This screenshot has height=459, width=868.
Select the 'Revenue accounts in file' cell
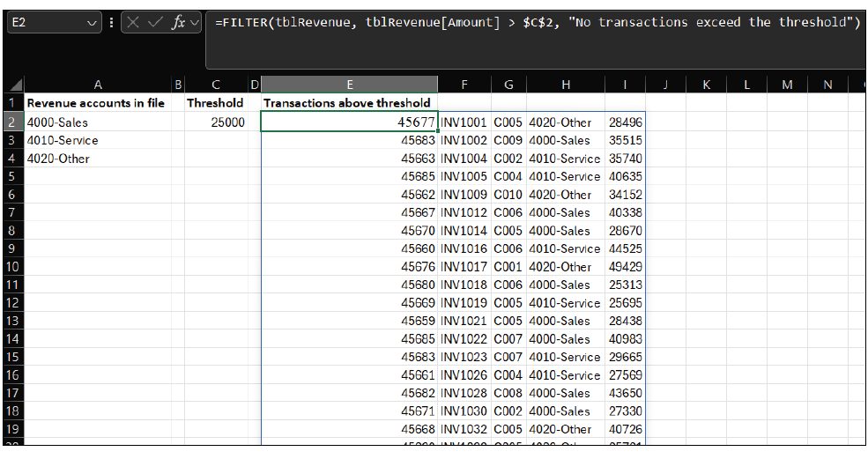click(x=97, y=103)
